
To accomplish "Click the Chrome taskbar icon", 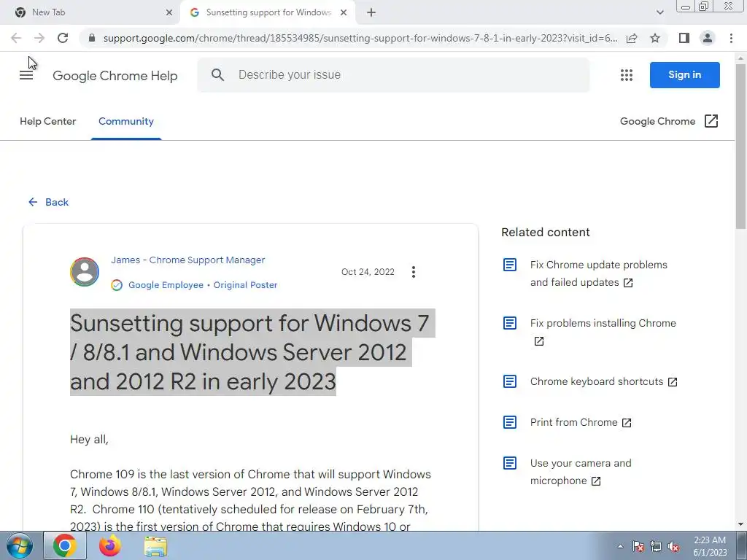I will pos(65,545).
